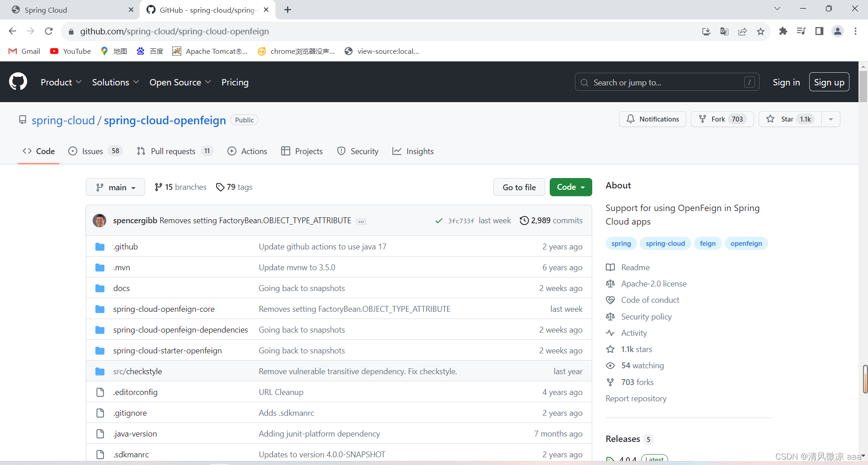Image resolution: width=868 pixels, height=465 pixels.
Task: Open the Pull requests tab
Action: (175, 151)
